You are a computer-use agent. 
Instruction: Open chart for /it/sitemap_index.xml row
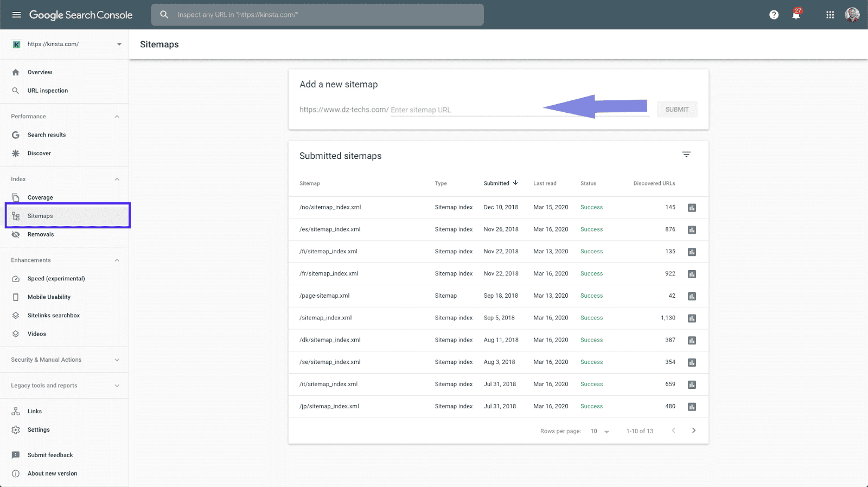[x=692, y=385]
